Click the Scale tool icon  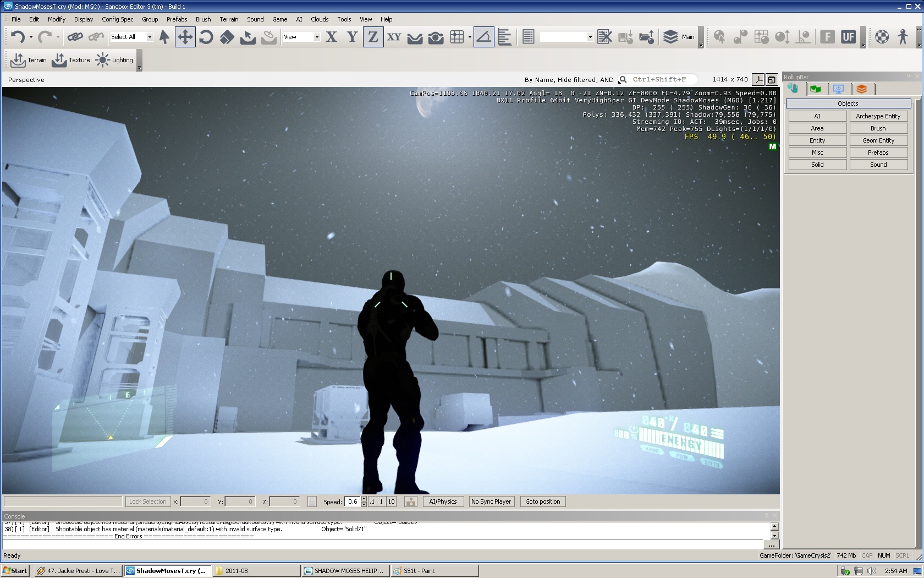227,37
